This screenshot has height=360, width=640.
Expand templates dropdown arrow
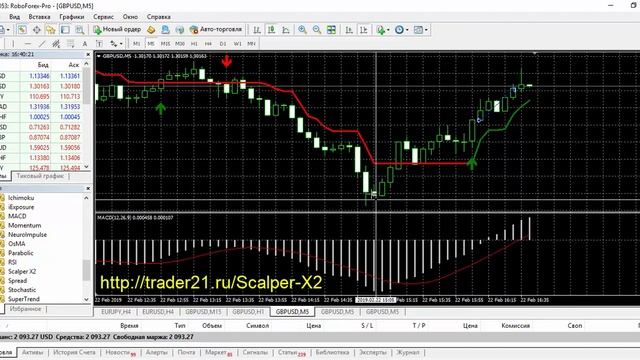(426, 30)
